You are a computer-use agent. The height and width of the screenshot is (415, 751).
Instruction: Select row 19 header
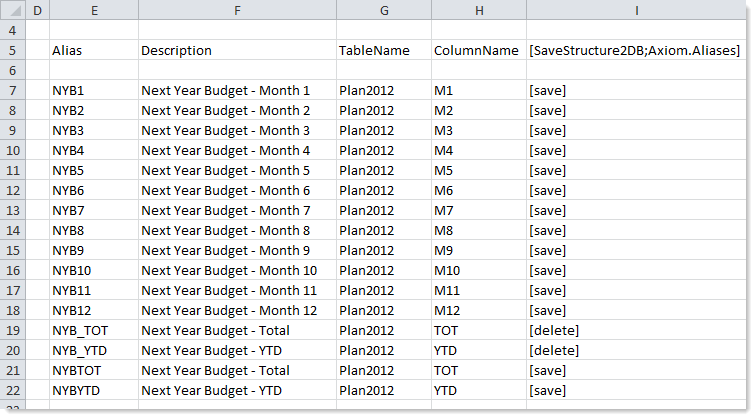click(x=12, y=330)
